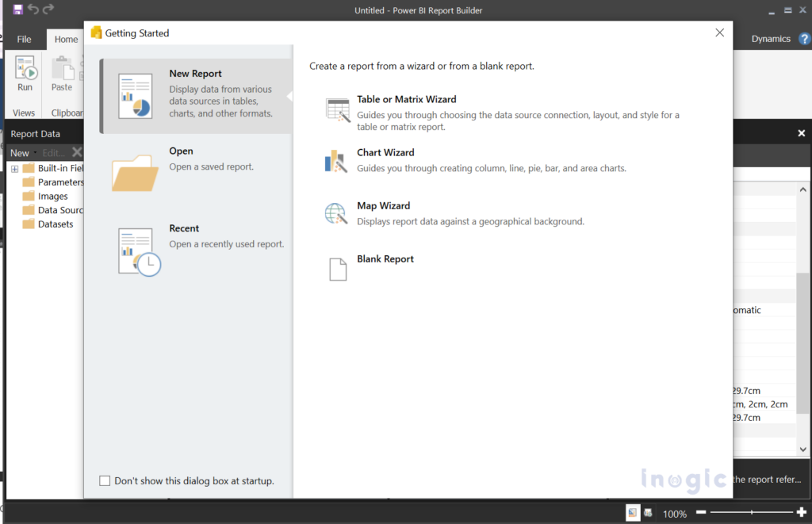The image size is (812, 524).
Task: Select Recent to open a recently used report
Action: point(184,228)
